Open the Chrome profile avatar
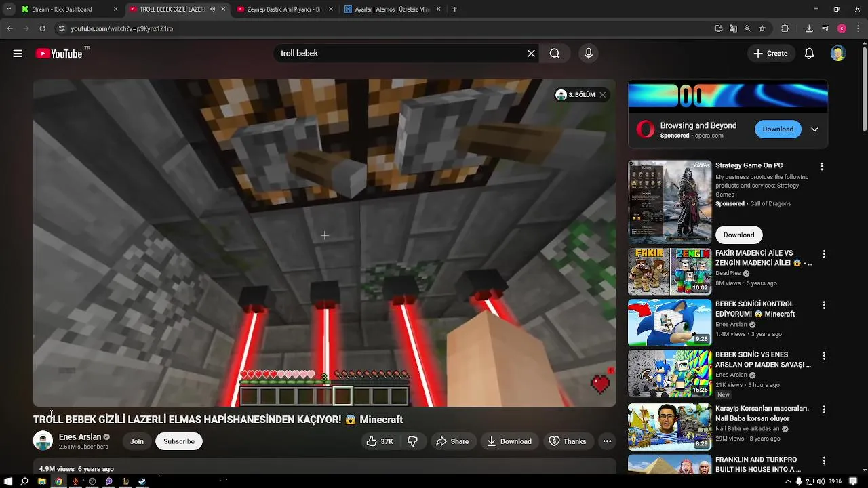 click(842, 28)
